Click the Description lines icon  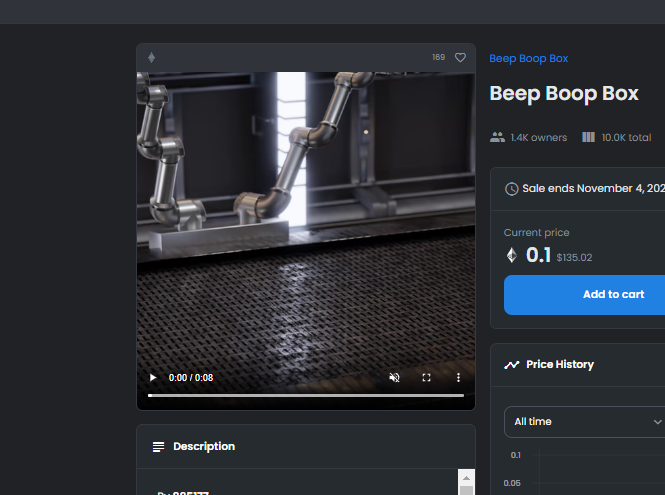tap(158, 447)
